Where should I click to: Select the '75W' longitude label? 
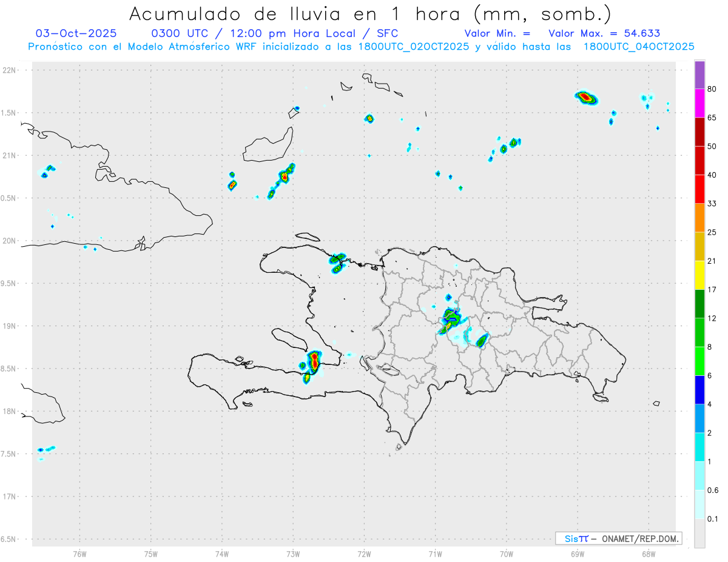150,554
